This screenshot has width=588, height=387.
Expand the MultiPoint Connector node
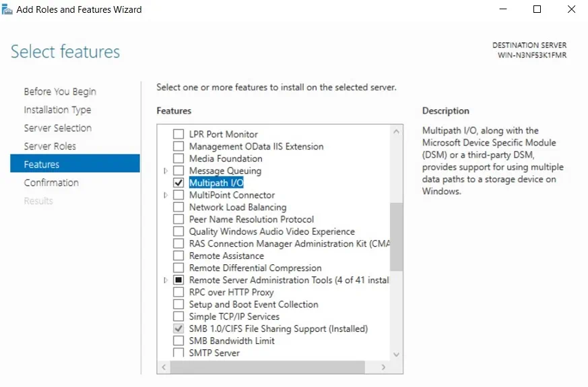(x=166, y=196)
